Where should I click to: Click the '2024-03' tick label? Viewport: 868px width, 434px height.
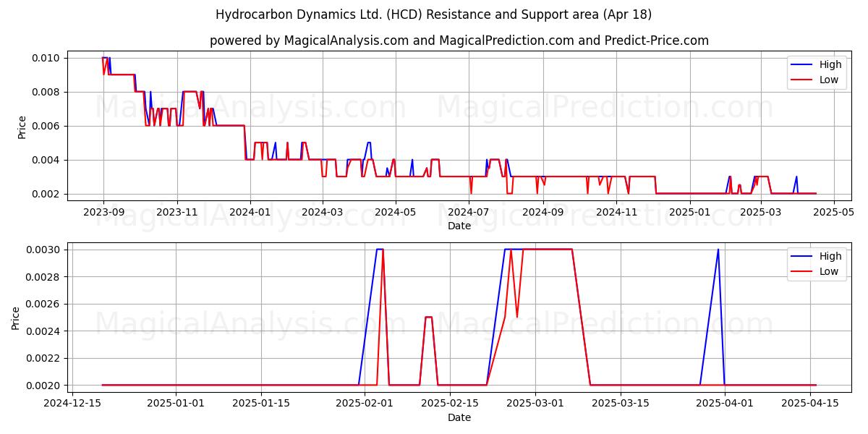322,213
